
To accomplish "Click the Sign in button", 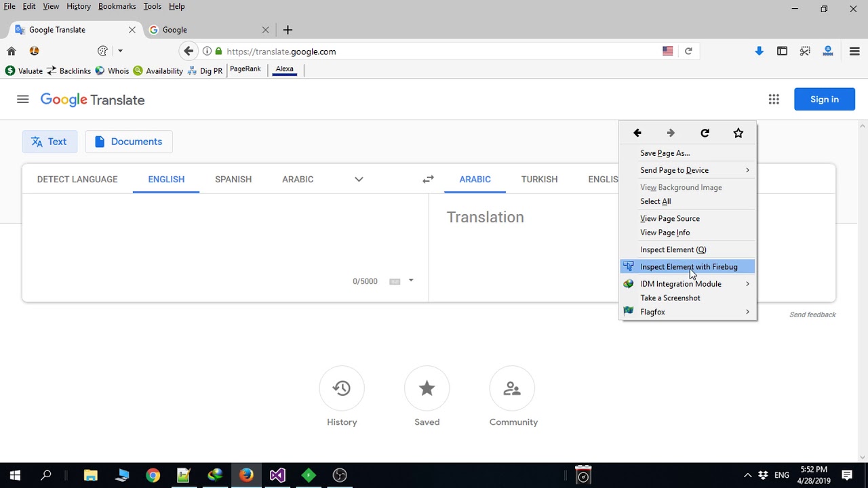I will click(825, 100).
